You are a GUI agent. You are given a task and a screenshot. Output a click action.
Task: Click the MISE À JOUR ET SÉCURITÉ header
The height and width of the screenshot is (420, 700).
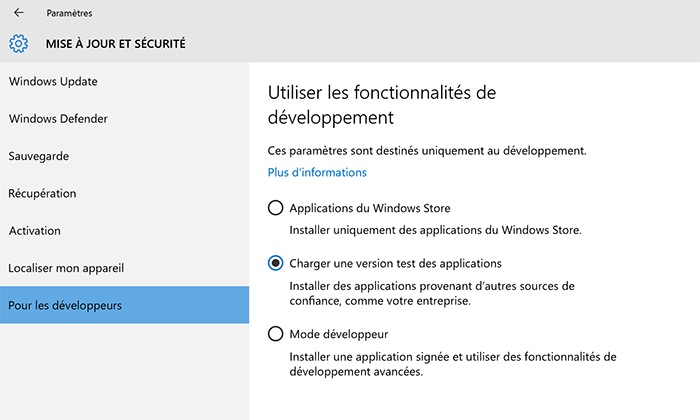point(115,44)
